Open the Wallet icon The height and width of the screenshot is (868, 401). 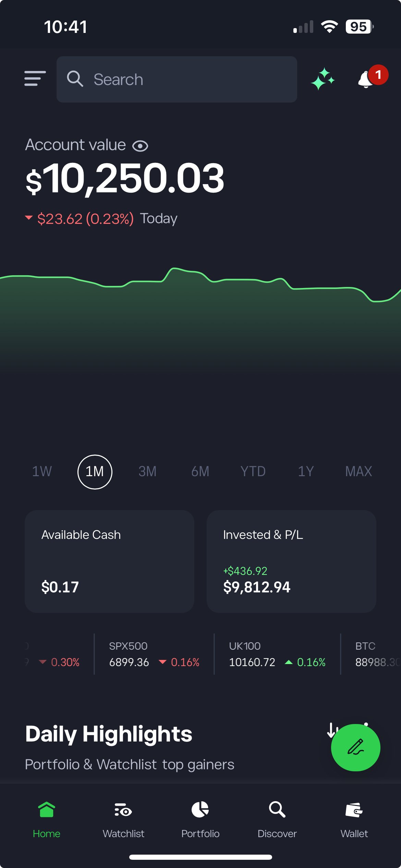click(x=354, y=823)
